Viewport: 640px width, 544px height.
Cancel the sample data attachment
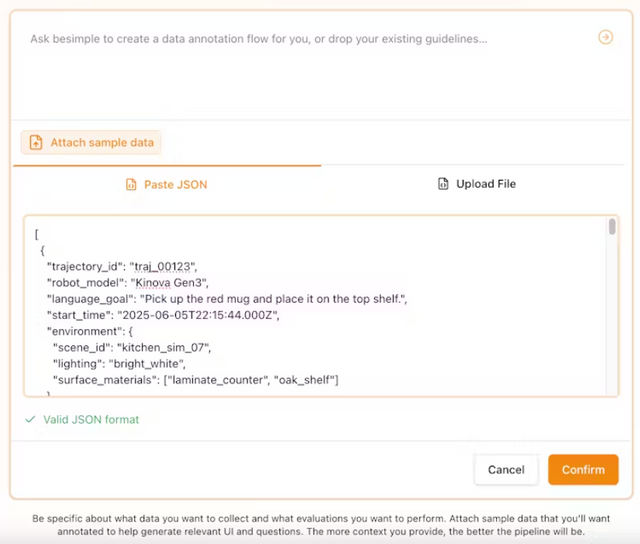(506, 470)
